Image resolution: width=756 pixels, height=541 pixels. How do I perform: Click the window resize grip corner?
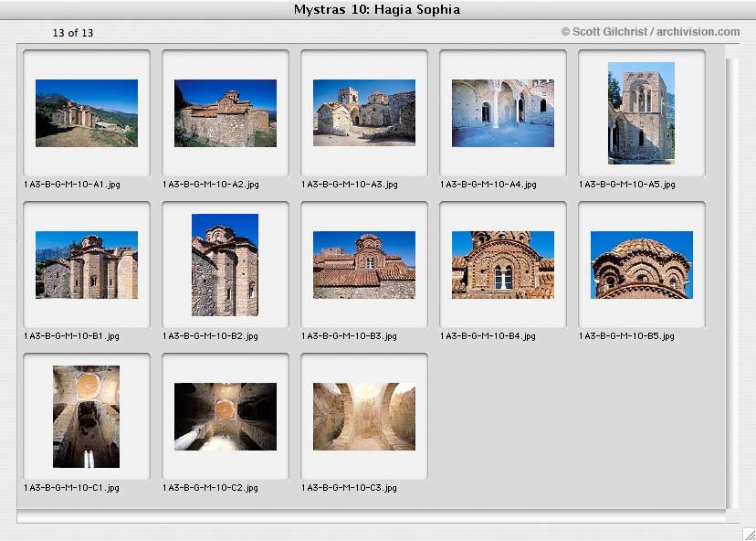[749, 534]
